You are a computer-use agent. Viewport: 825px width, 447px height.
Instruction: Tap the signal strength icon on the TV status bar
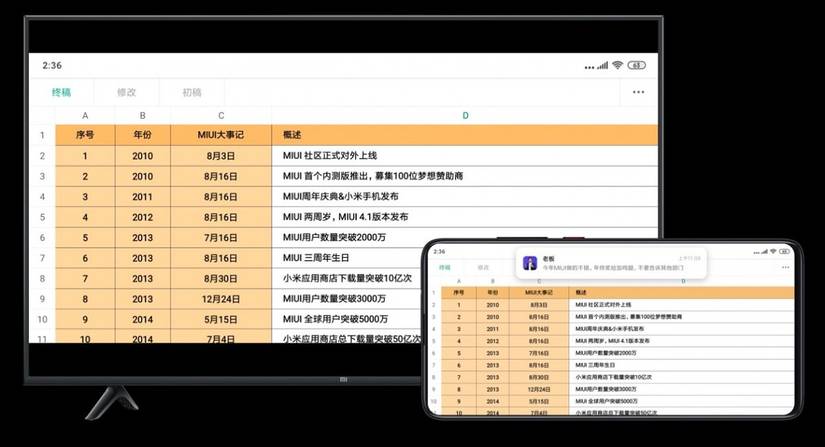pos(602,65)
